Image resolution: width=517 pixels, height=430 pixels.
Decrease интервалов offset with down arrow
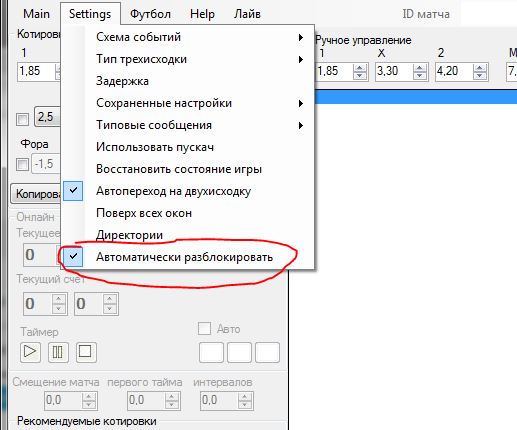(x=245, y=405)
